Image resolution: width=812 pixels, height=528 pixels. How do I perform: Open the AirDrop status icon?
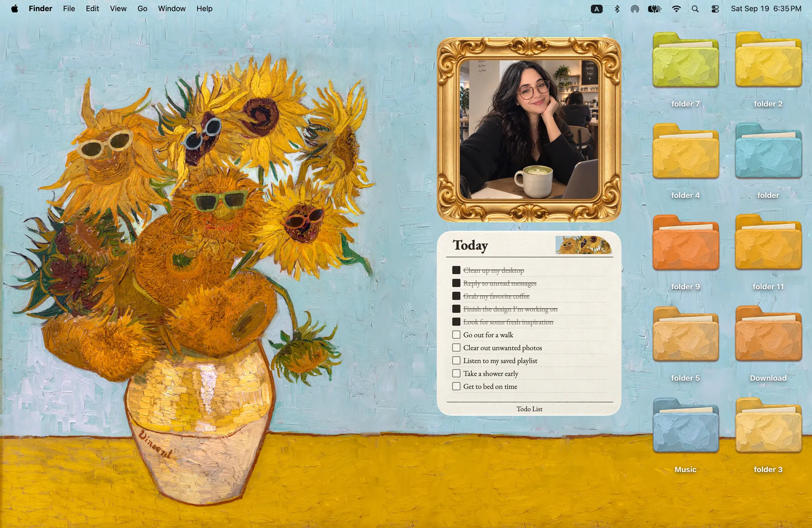click(x=635, y=9)
